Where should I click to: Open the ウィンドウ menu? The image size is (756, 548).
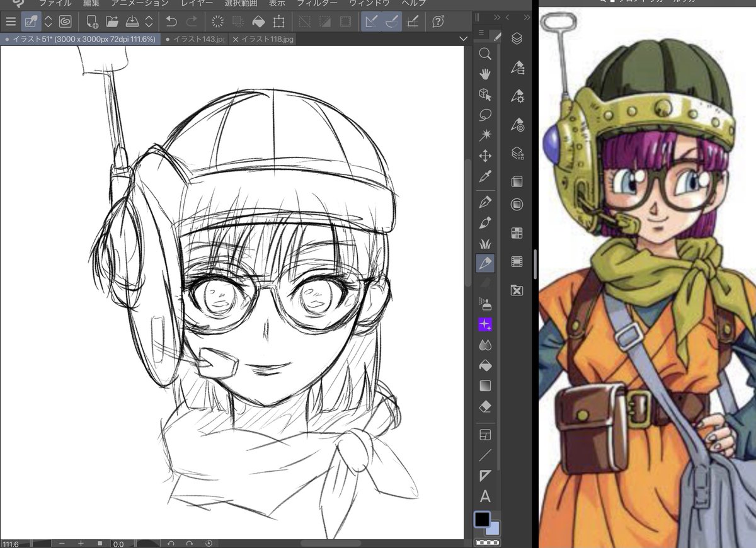369,3
